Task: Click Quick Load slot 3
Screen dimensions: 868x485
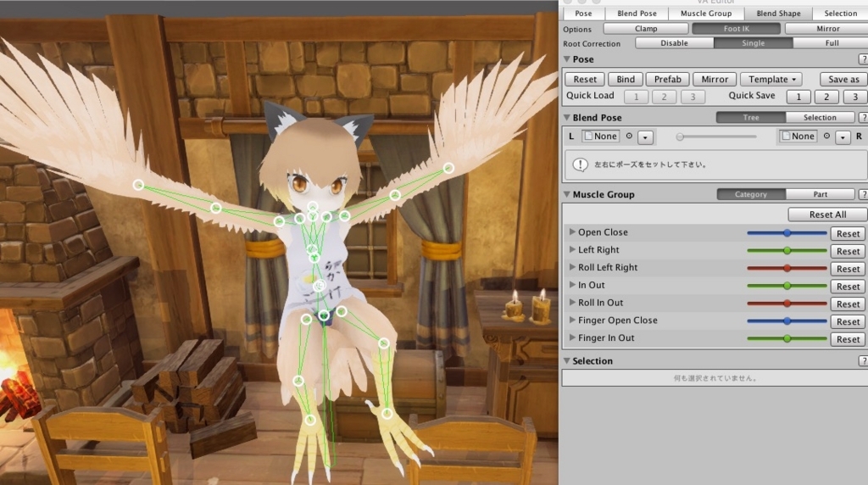Action: pyautogui.click(x=692, y=97)
